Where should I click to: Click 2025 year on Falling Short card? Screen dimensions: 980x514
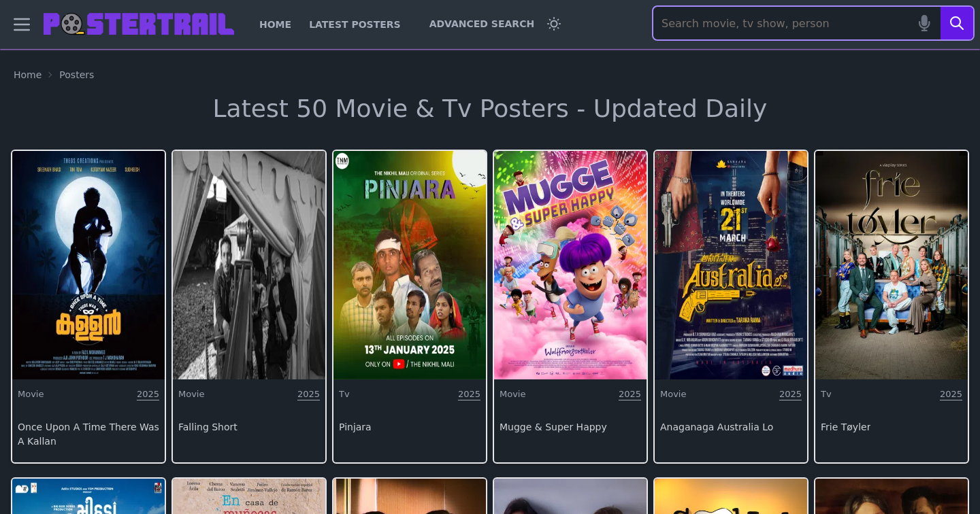click(x=308, y=394)
